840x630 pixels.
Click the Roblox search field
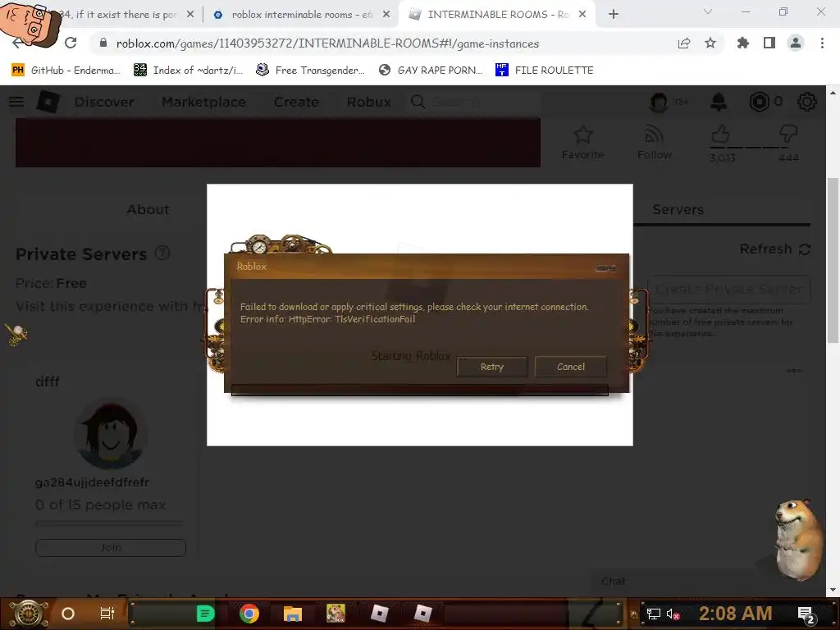(474, 102)
